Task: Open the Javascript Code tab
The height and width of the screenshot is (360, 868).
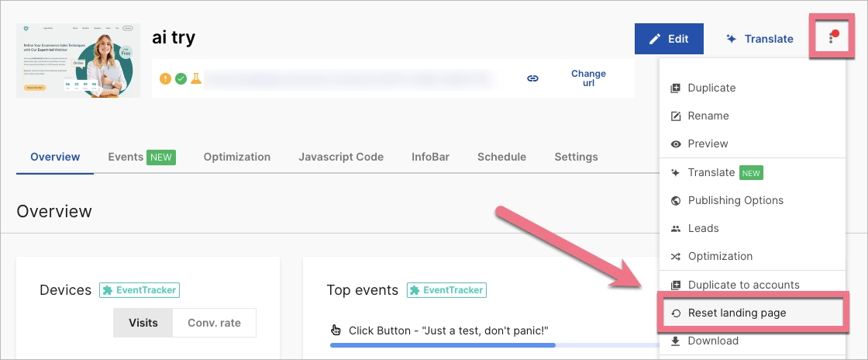Action: tap(341, 157)
